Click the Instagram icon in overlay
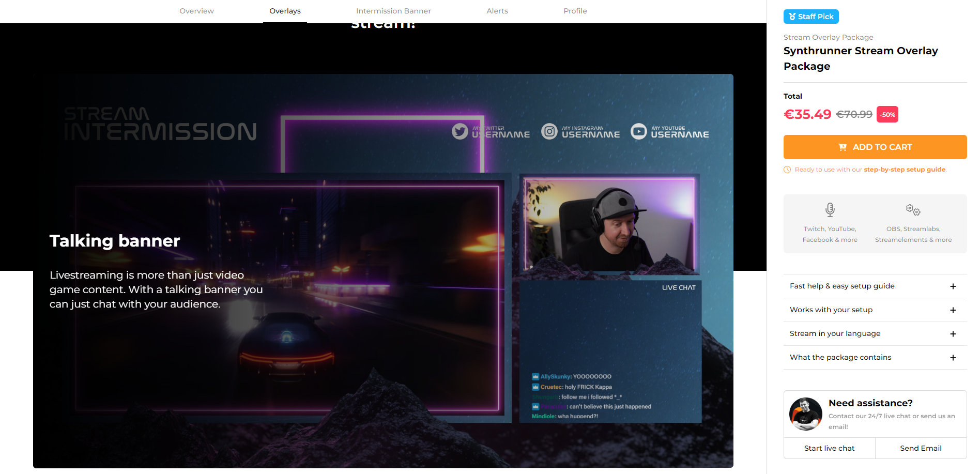The image size is (980, 474). point(549,131)
